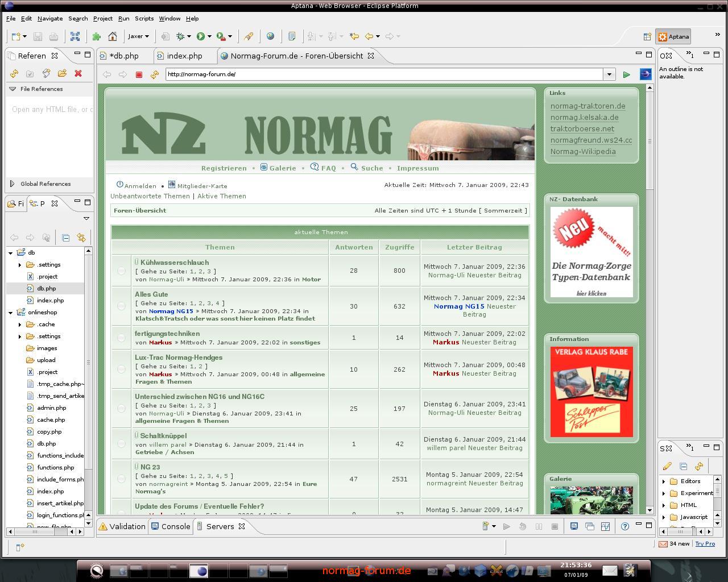Click the Registrieren link on the forum page
The height and width of the screenshot is (582, 728).
click(x=224, y=168)
